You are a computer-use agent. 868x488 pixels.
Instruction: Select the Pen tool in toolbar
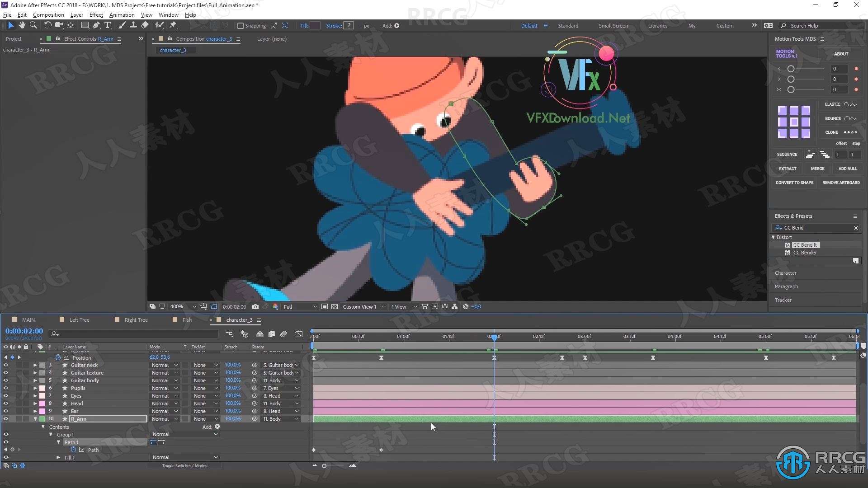(96, 25)
